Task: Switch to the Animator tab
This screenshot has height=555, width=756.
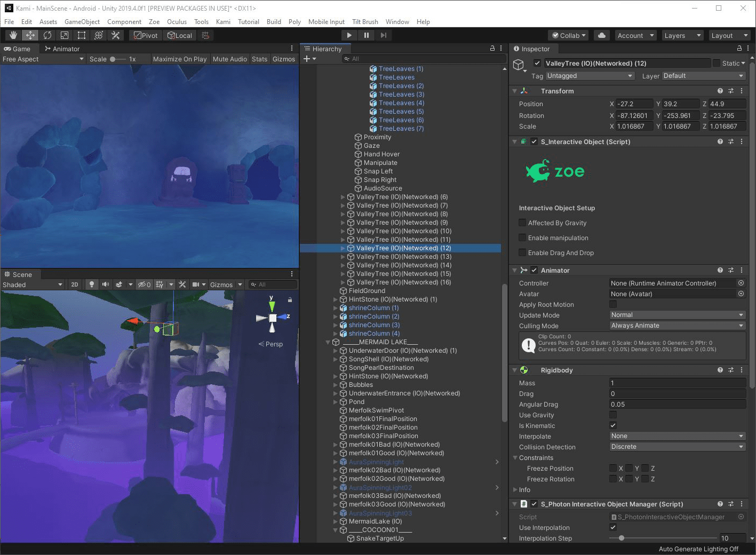Action: tap(62, 49)
